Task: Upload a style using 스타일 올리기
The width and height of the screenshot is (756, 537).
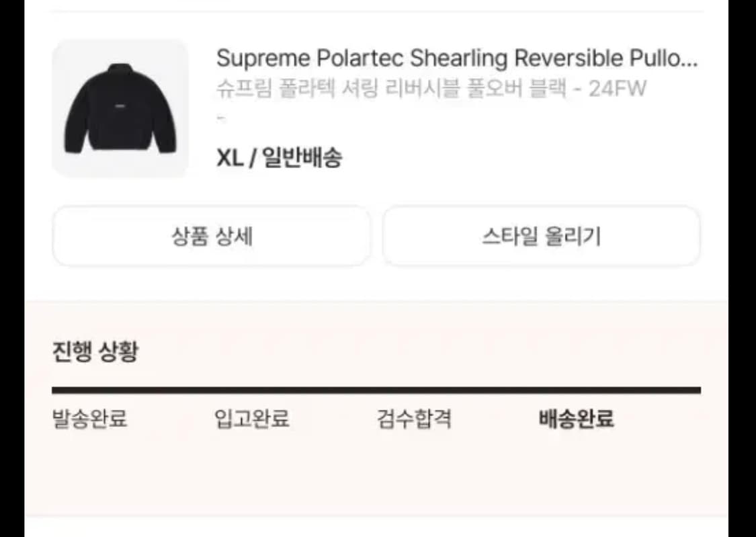Action: pos(542,236)
